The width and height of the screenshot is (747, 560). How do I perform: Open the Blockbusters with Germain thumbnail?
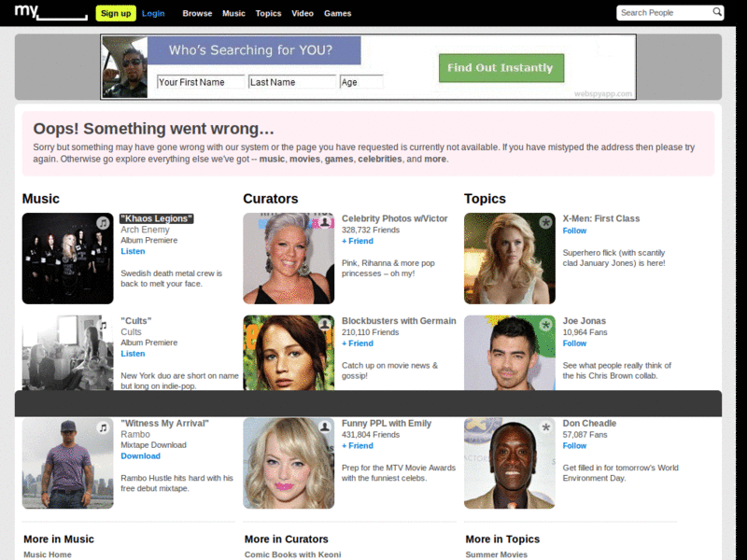point(289,353)
